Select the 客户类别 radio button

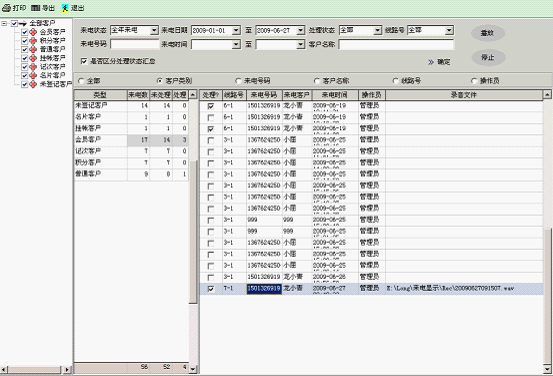point(159,81)
